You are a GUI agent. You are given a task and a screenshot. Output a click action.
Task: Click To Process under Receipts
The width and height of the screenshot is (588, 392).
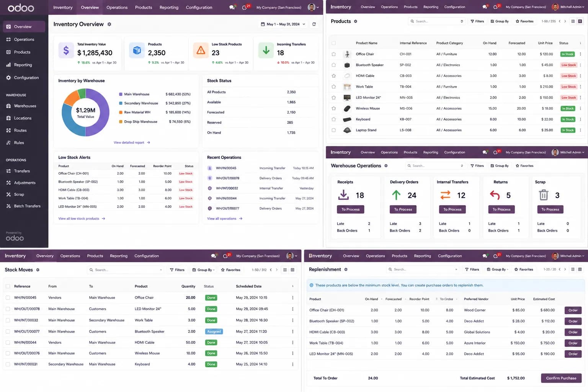pos(351,209)
